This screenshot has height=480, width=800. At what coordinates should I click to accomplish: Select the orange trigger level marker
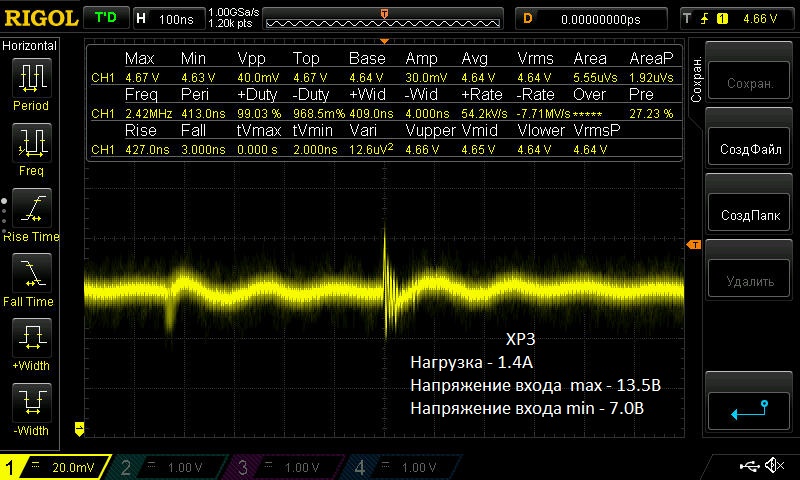coord(692,246)
